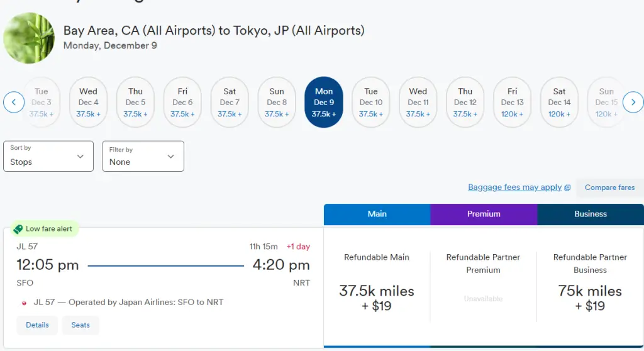Select Sat Dec 14 date bubble
The height and width of the screenshot is (351, 644).
tap(559, 103)
